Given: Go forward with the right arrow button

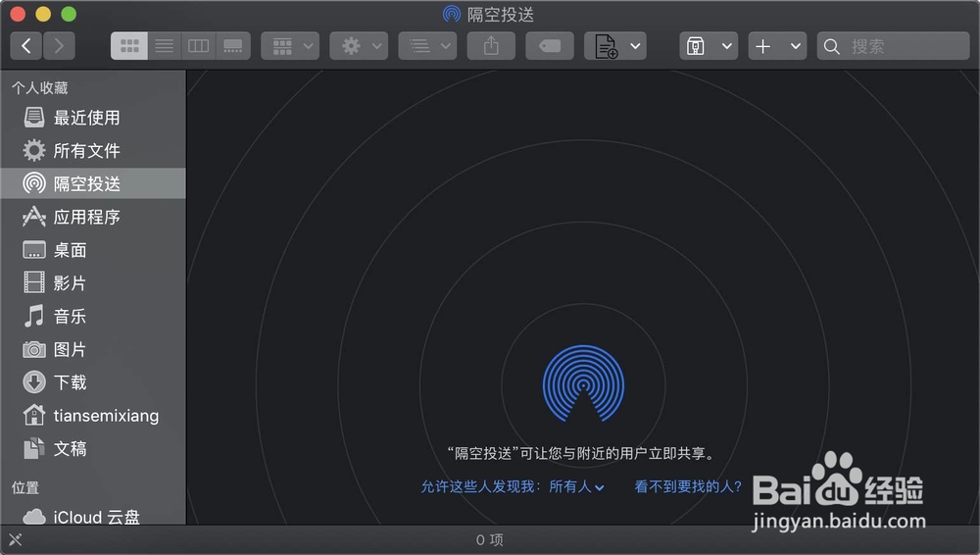Looking at the screenshot, I should point(59,46).
